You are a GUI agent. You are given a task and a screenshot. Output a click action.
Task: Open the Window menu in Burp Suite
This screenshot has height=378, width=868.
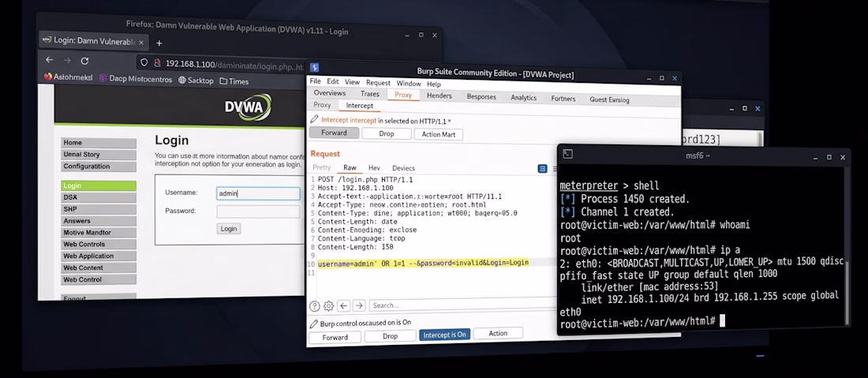pos(409,84)
